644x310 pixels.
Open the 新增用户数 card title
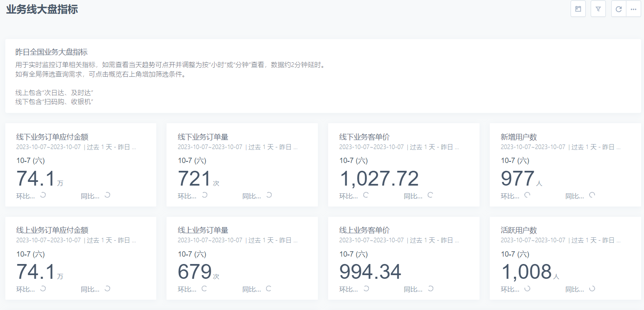pos(518,137)
